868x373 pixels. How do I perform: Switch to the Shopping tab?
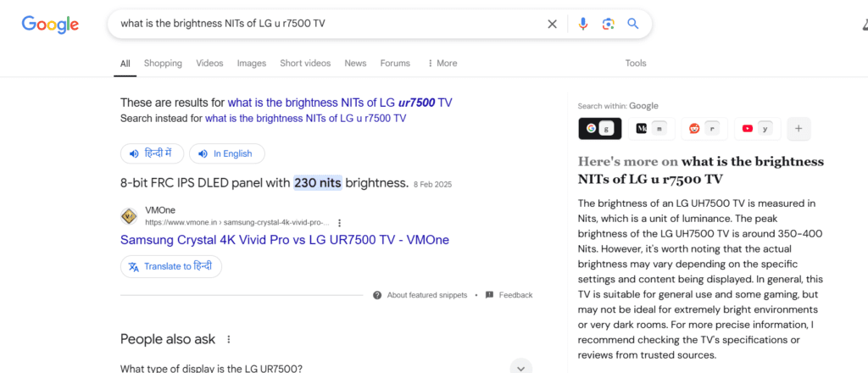163,63
